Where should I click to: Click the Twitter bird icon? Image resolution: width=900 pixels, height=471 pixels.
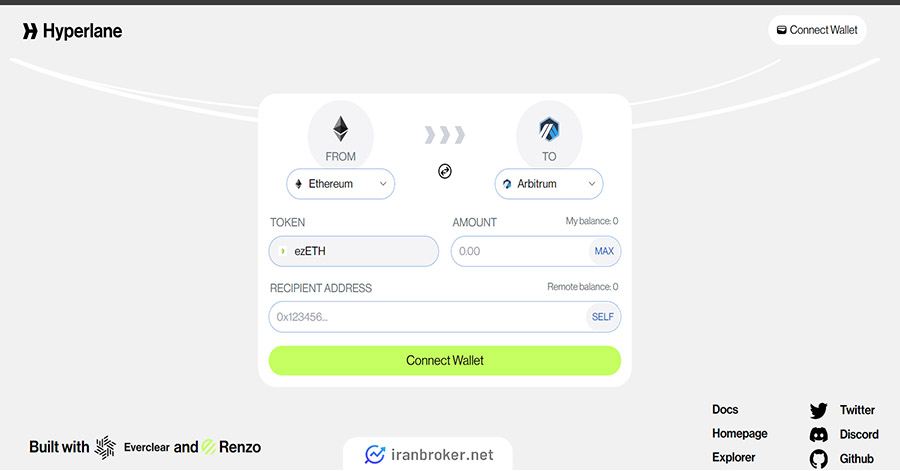click(818, 410)
